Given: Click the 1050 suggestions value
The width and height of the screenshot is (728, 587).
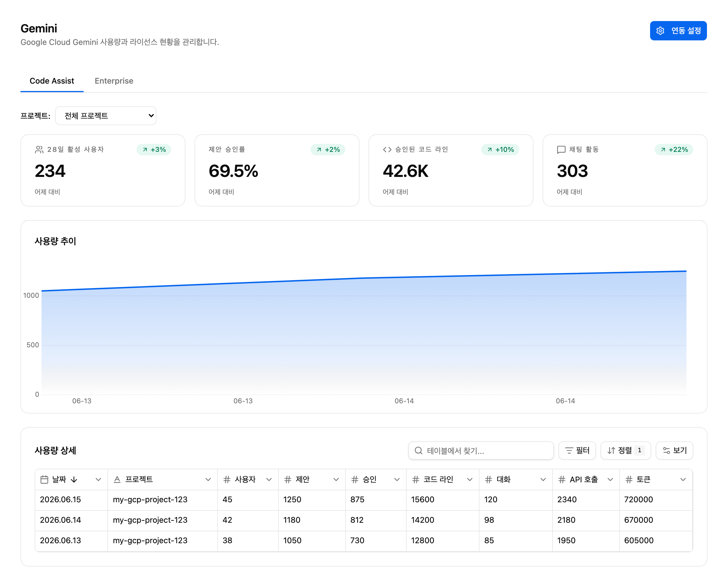Looking at the screenshot, I should coord(292,540).
